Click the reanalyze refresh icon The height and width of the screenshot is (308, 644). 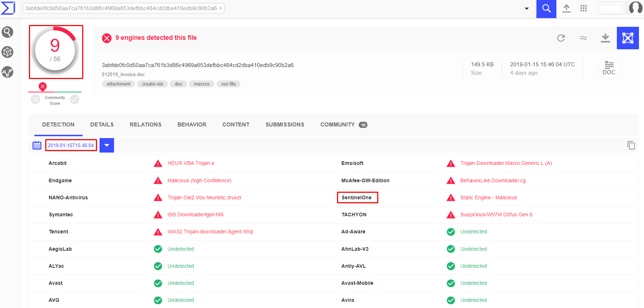pyautogui.click(x=561, y=38)
